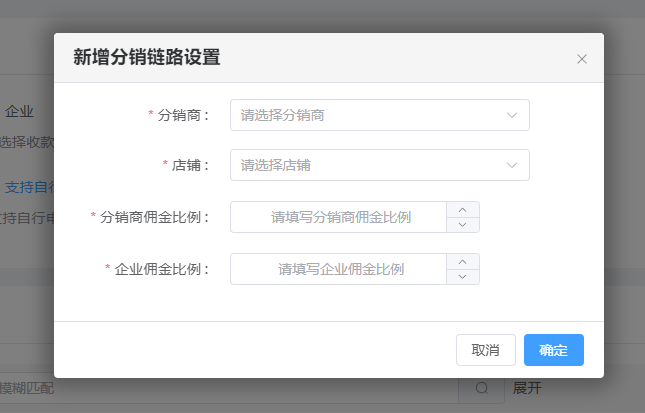This screenshot has height=413, width=645.
Task: Decrease the 分销商佣金比例 value with down arrow
Action: (x=463, y=225)
